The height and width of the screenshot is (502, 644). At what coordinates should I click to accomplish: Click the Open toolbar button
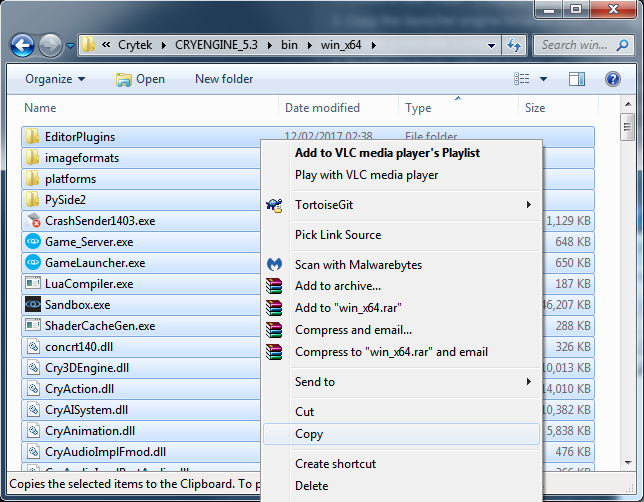[x=140, y=79]
